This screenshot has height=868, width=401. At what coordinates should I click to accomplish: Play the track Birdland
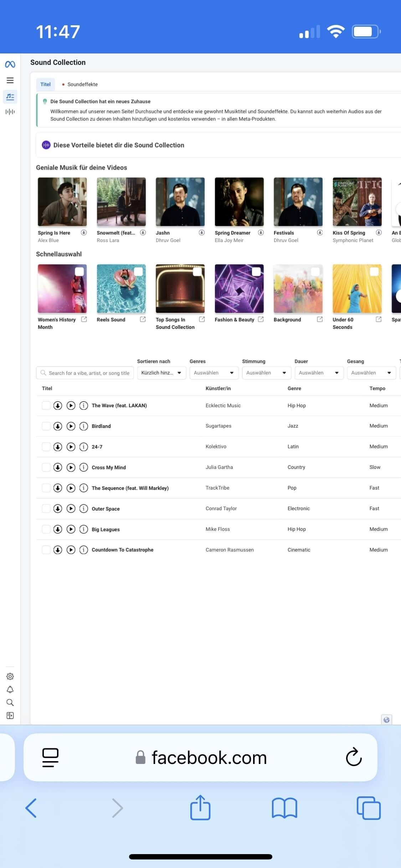coord(71,426)
